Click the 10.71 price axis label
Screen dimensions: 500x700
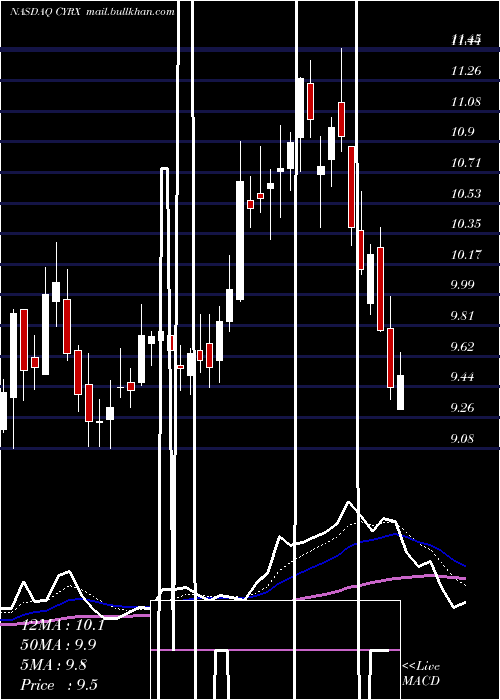point(466,162)
